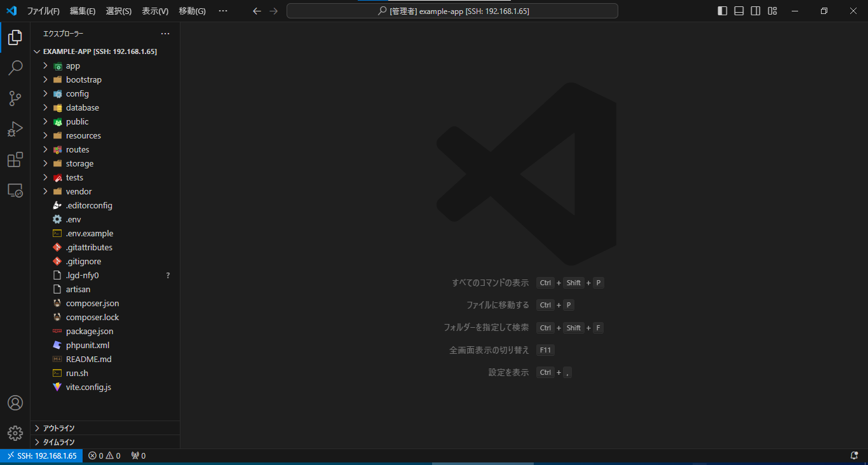
Task: Open explorer views and more actions ellipsis
Action: 165,34
